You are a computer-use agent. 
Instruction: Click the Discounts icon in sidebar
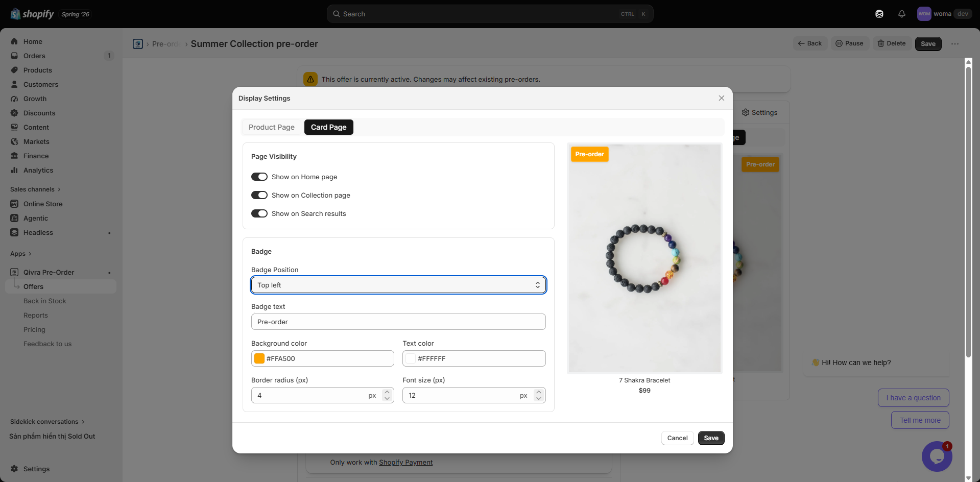click(14, 113)
